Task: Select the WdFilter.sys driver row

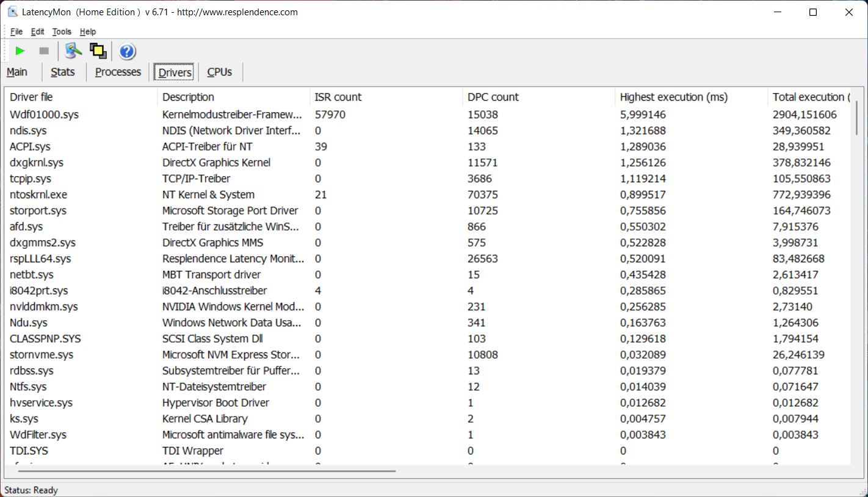Action: (x=428, y=435)
